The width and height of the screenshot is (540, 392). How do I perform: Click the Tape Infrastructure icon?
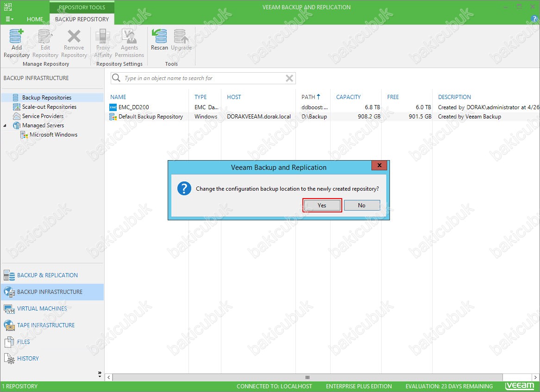(x=9, y=325)
